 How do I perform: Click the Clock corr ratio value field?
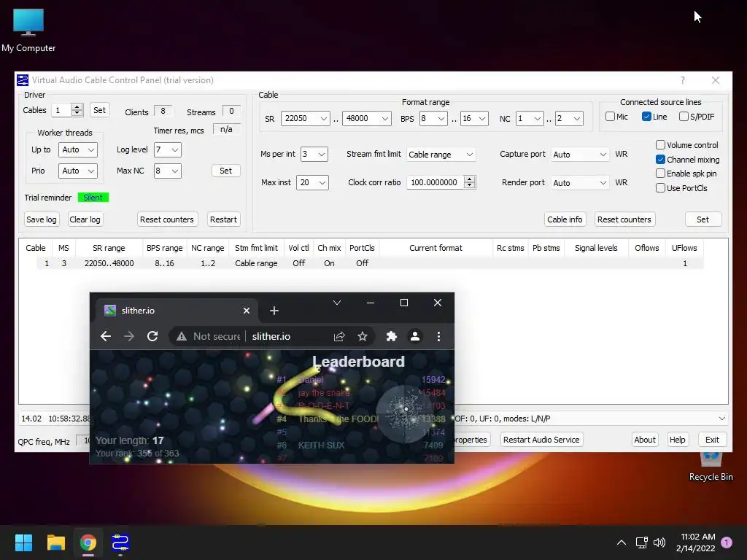point(435,182)
